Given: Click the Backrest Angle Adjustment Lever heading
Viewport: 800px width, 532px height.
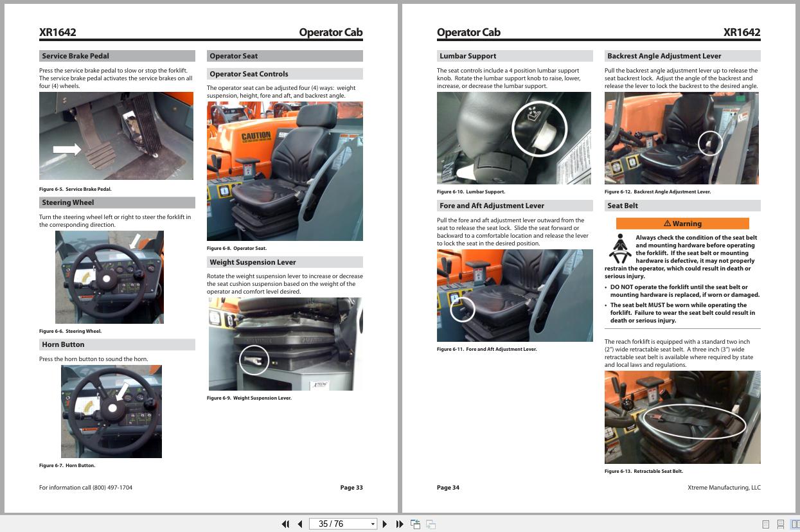Looking at the screenshot, I should [682, 56].
